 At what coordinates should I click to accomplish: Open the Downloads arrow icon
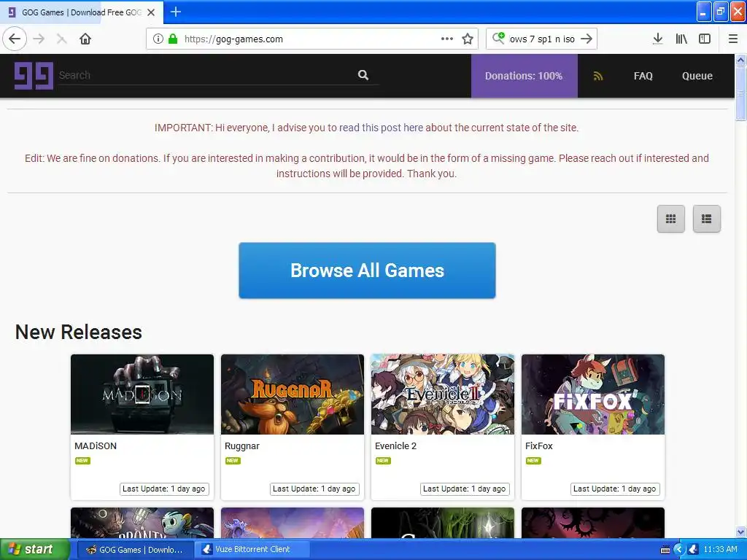tap(657, 39)
